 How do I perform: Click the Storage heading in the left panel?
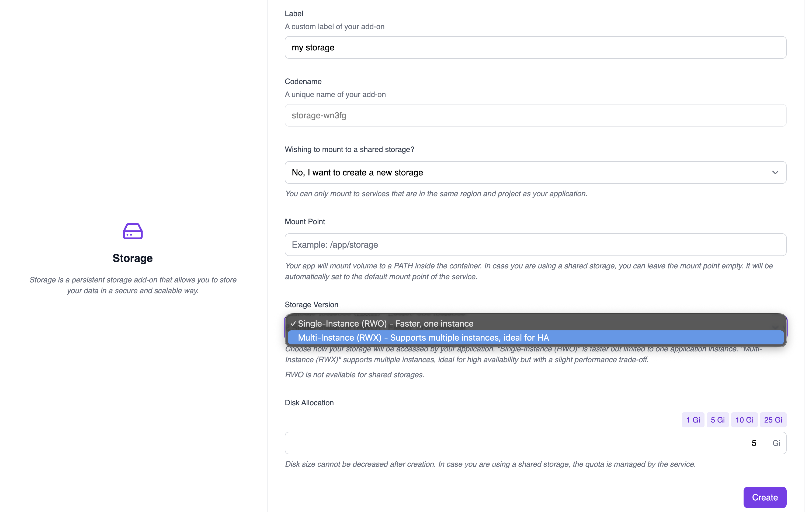pyautogui.click(x=133, y=258)
